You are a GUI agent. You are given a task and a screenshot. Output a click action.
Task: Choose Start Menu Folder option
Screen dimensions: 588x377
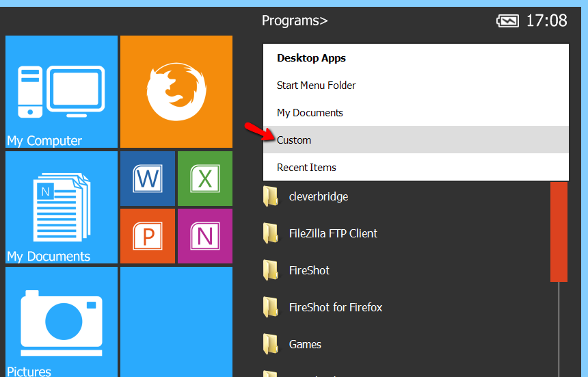(316, 86)
